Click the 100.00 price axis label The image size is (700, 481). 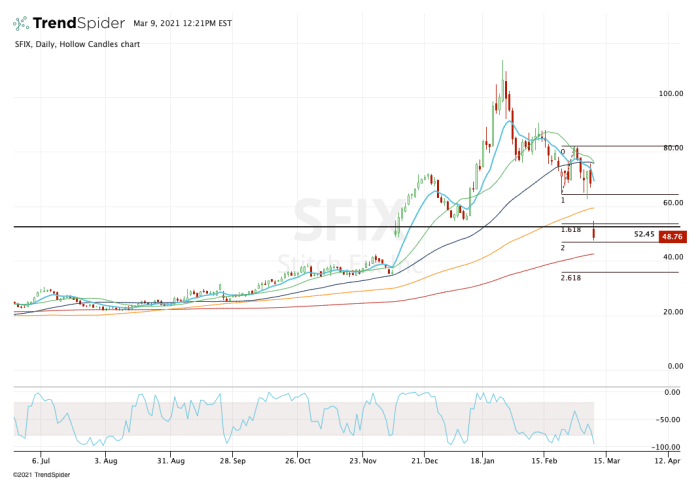[670, 94]
